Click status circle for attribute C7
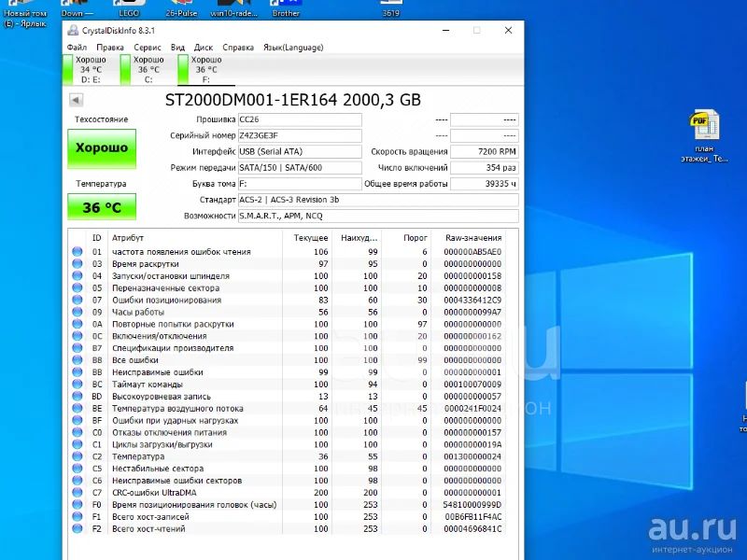The image size is (747, 560). [78, 493]
